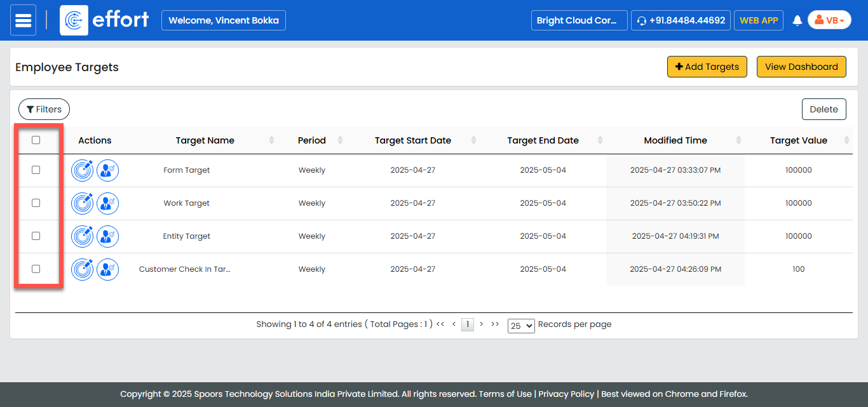Open the records per page dropdown
The width and height of the screenshot is (868, 407).
[521, 326]
